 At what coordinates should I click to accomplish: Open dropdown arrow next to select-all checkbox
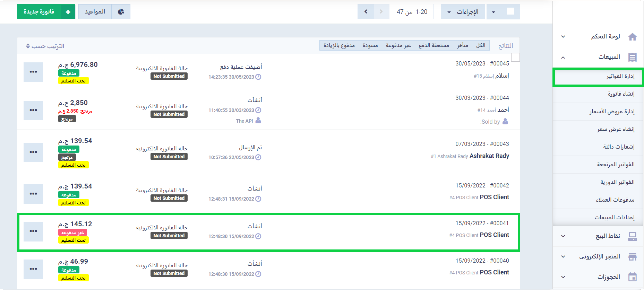[493, 12]
